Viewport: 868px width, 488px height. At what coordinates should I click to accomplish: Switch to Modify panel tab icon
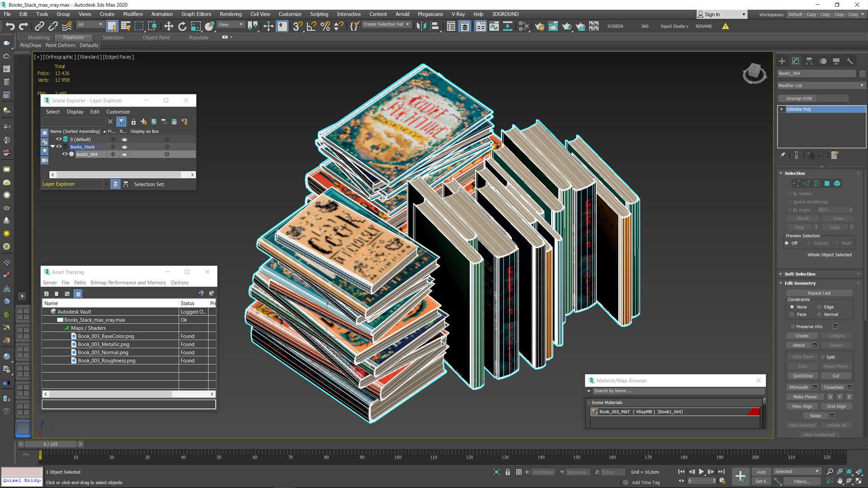click(x=796, y=61)
